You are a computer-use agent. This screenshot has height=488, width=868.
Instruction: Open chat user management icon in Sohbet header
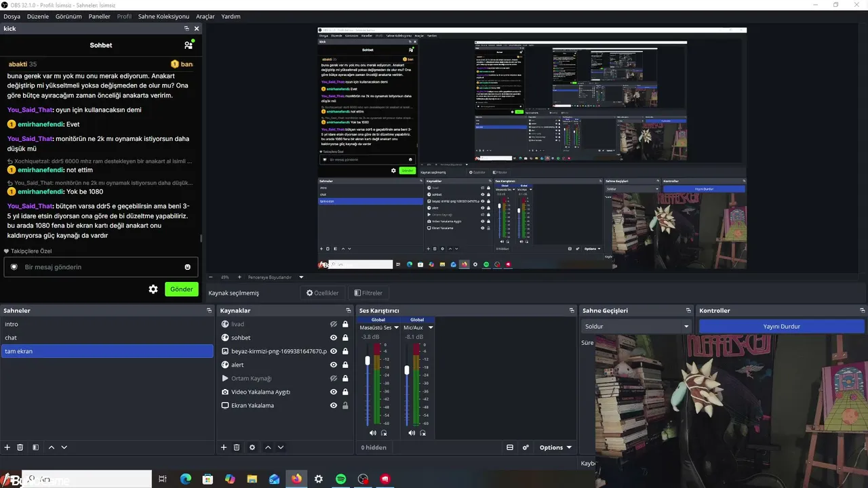189,45
